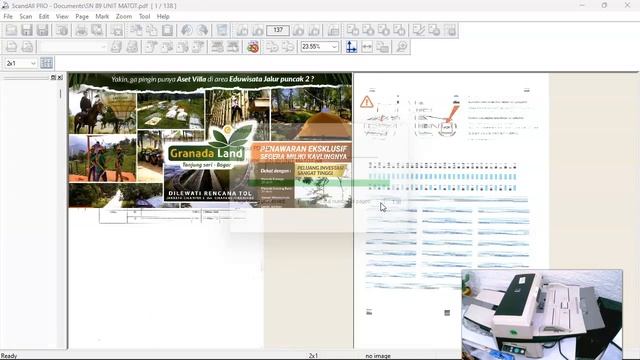Click the page number field showing 137

point(278,30)
